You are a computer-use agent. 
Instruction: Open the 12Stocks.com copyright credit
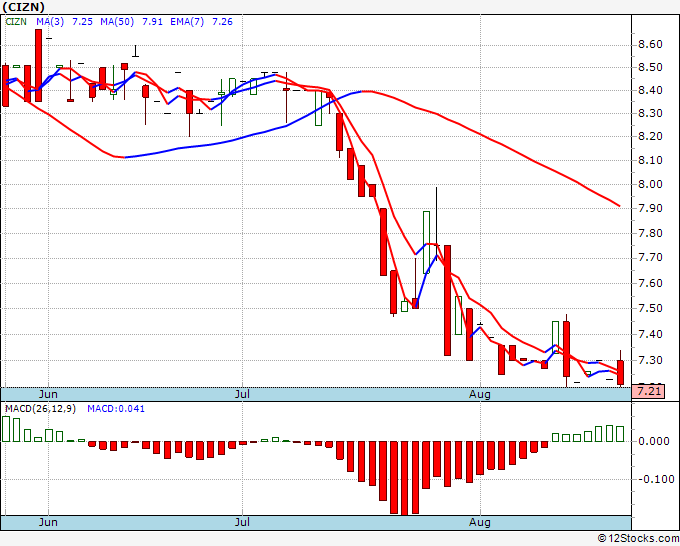click(638, 538)
